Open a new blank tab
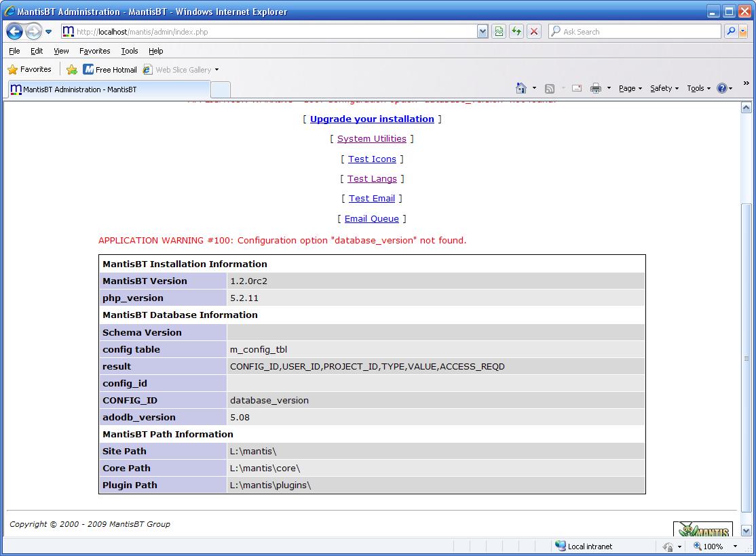This screenshot has height=556, width=756. click(x=221, y=90)
